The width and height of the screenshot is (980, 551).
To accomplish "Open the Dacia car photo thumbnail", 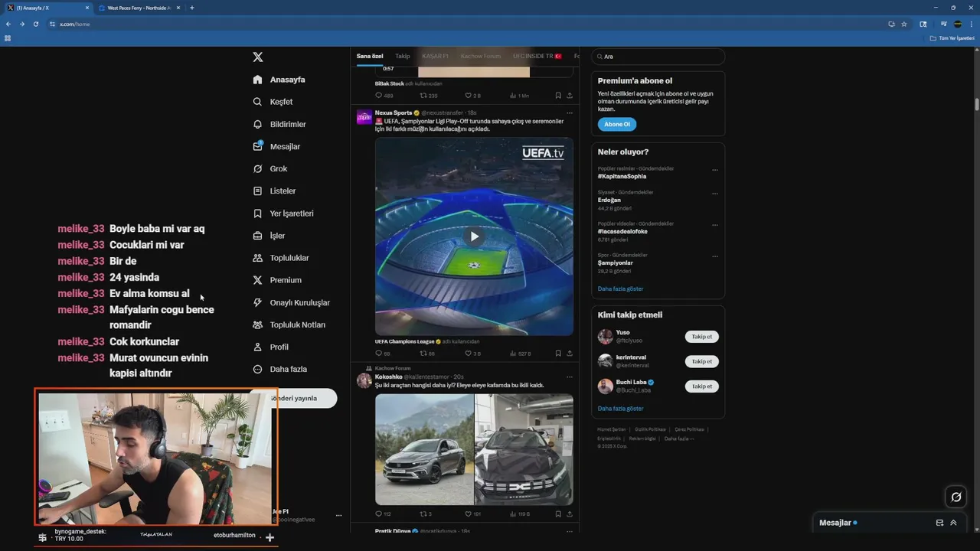I will pos(524,449).
